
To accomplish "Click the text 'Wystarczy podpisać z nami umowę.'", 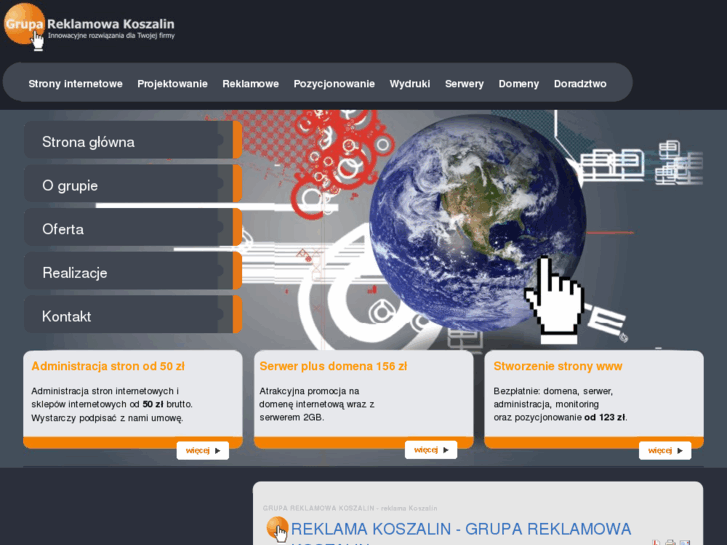I will 107,418.
